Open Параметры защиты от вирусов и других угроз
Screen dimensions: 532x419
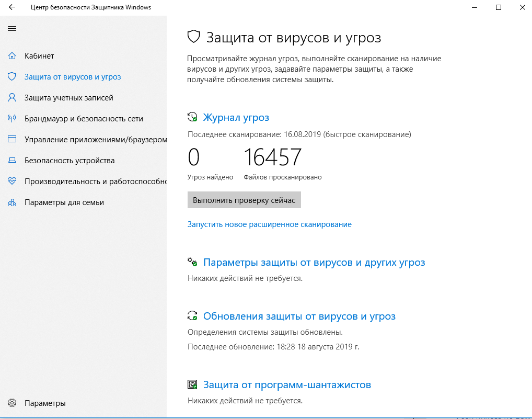[314, 263]
